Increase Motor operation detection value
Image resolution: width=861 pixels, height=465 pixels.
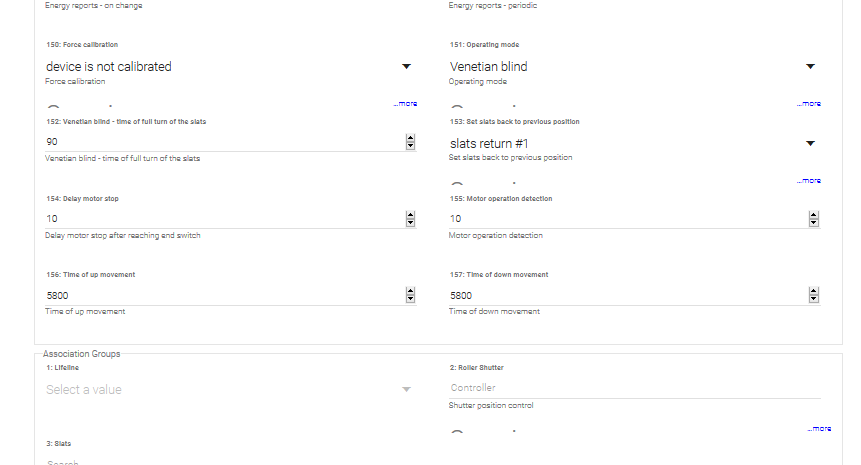point(813,215)
